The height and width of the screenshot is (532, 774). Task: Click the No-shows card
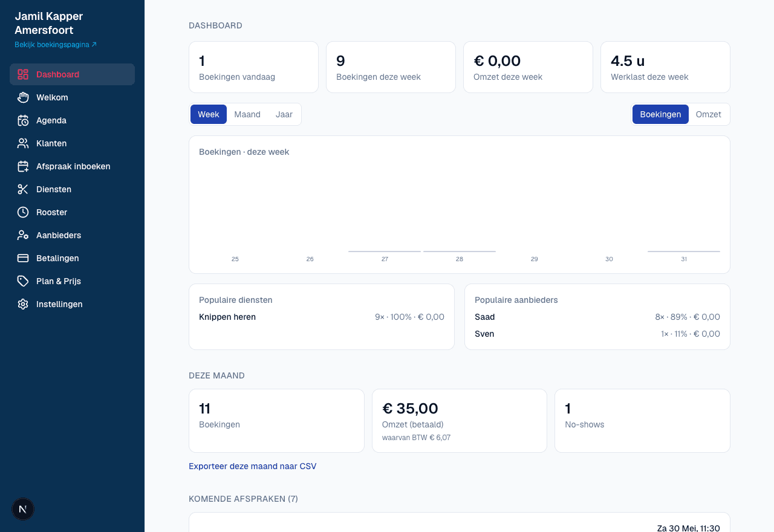pyautogui.click(x=642, y=421)
